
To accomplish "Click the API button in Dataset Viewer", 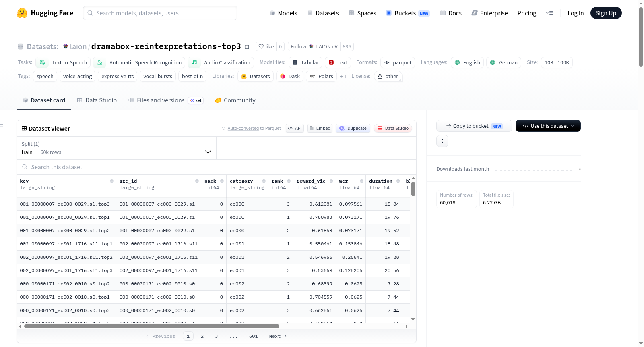I will click(x=295, y=128).
